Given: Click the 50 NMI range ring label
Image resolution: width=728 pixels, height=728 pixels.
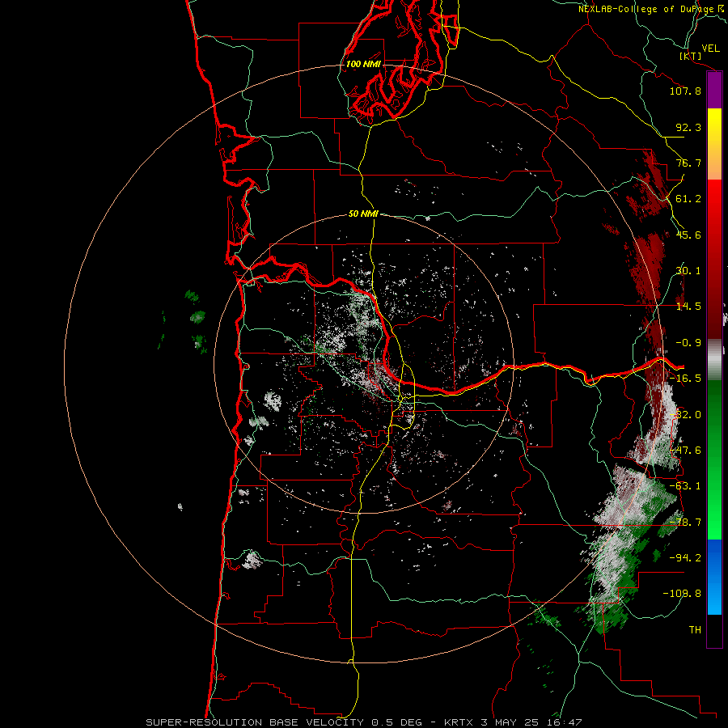Looking at the screenshot, I should tap(363, 214).
